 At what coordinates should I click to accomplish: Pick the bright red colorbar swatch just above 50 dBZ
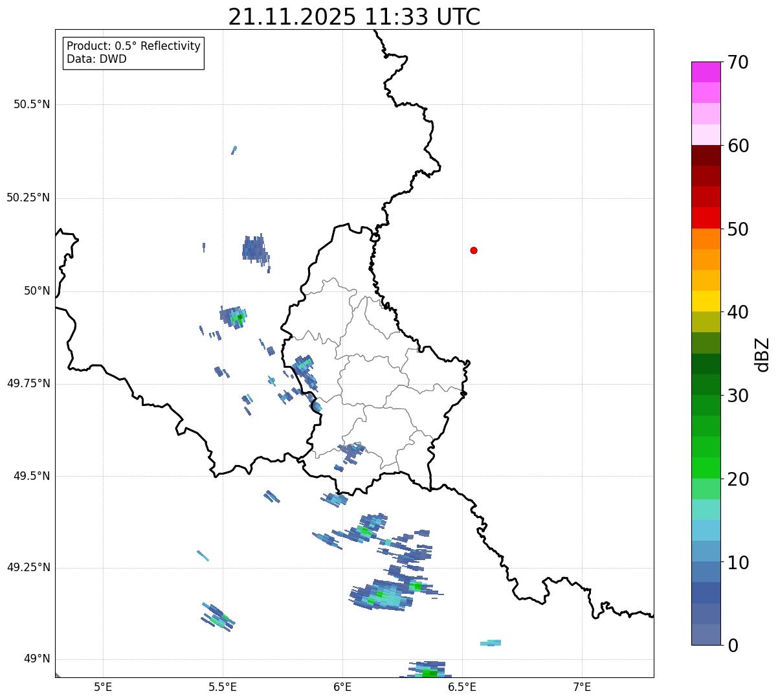tap(706, 218)
